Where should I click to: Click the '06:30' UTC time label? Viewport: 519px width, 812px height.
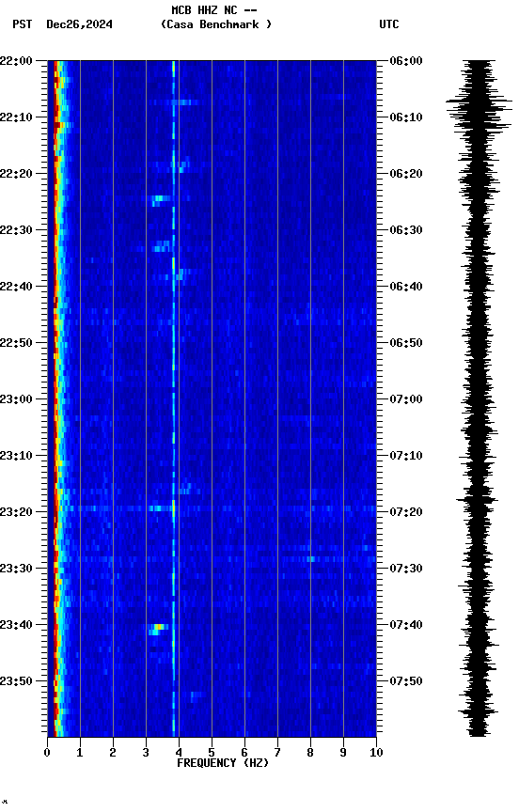pyautogui.click(x=406, y=230)
